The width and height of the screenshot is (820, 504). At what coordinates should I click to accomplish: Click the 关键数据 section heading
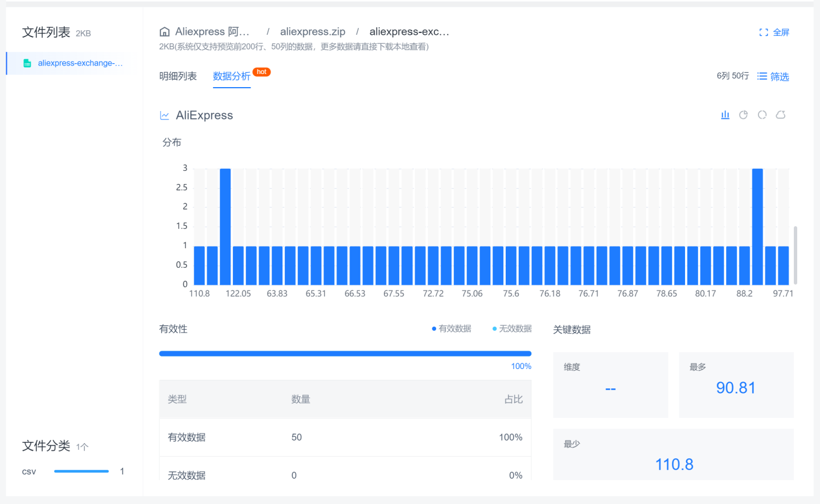(x=572, y=330)
